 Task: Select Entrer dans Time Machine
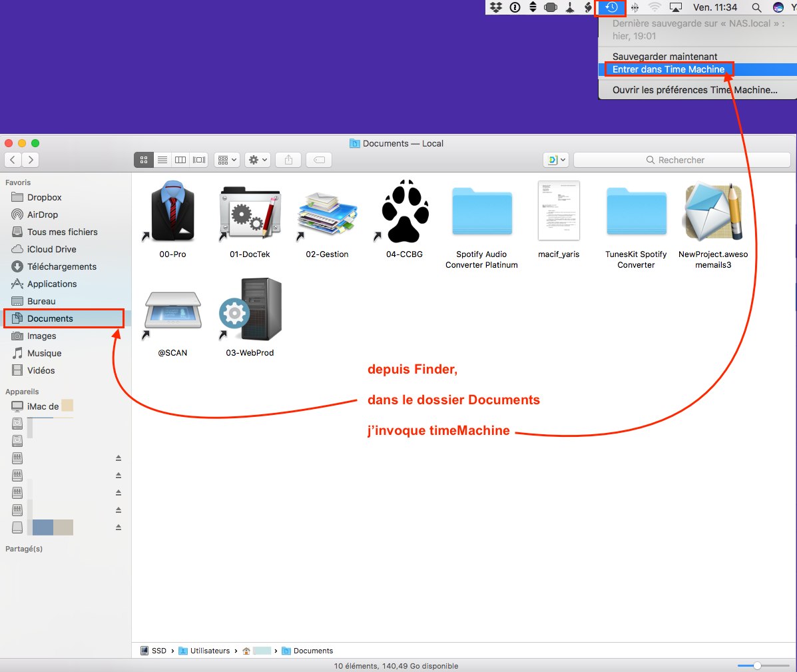pyautogui.click(x=668, y=69)
